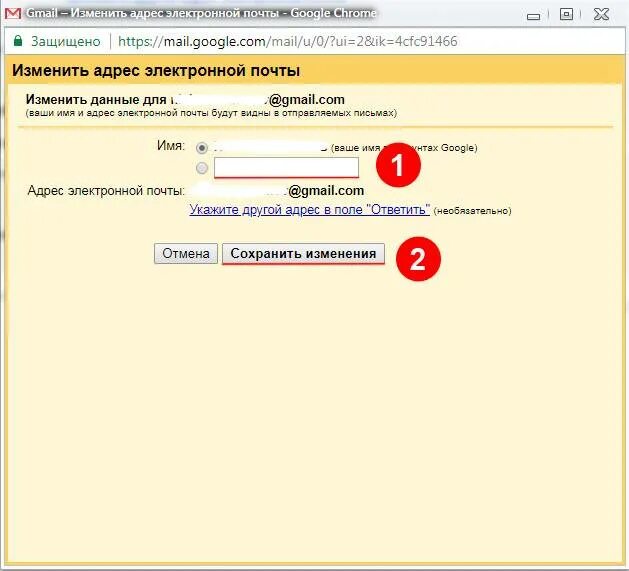Screen dimensions: 629x571
Task: Click the green padlock security icon
Action: 18,41
